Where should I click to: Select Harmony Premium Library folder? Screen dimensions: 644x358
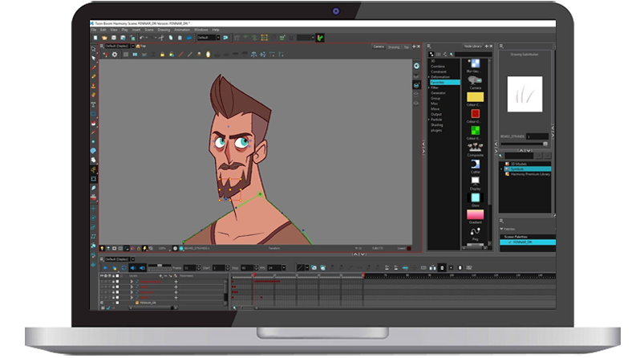(x=530, y=174)
